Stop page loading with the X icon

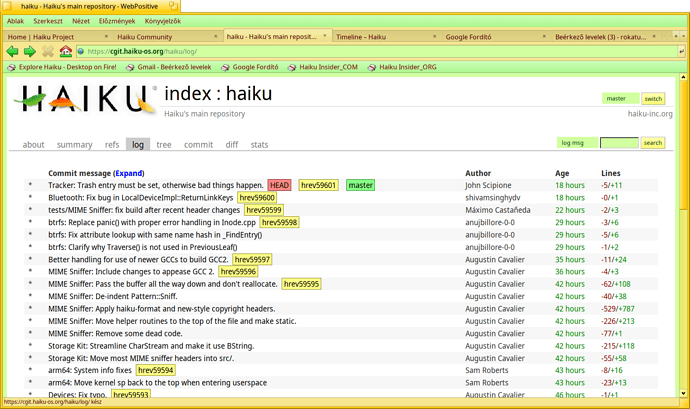48,52
